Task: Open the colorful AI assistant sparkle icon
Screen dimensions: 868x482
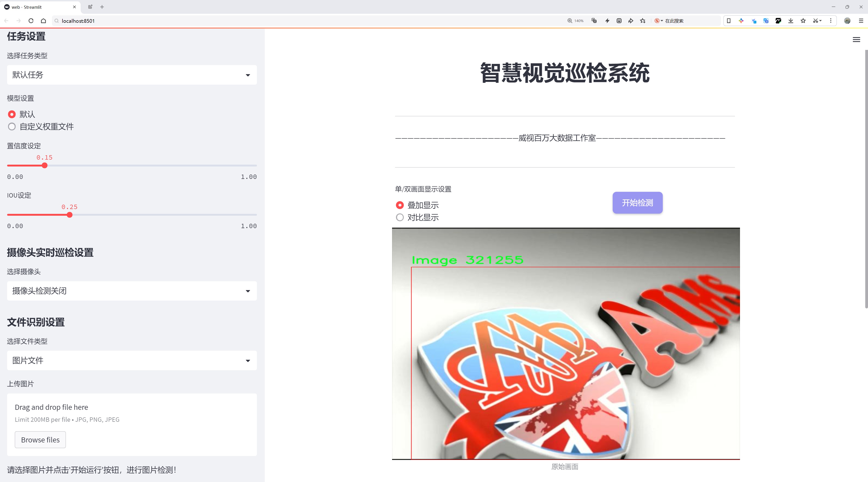Action: click(741, 21)
